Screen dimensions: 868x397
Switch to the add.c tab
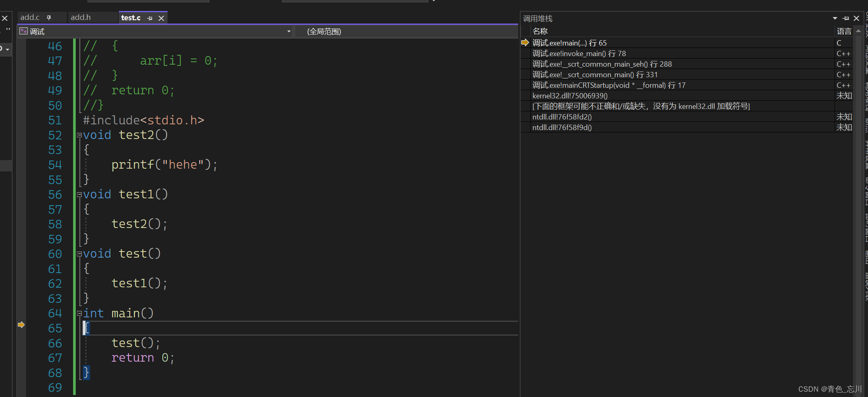click(30, 17)
